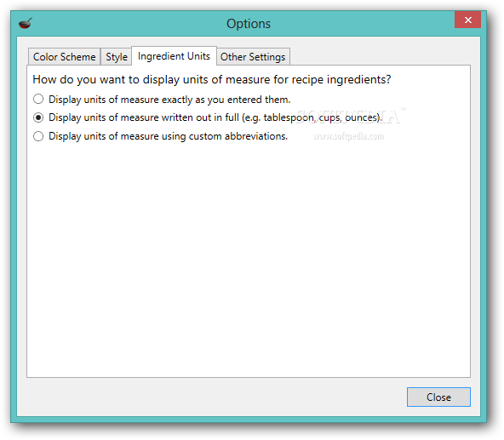Click the Close button
The image size is (504, 440).
pyautogui.click(x=438, y=397)
